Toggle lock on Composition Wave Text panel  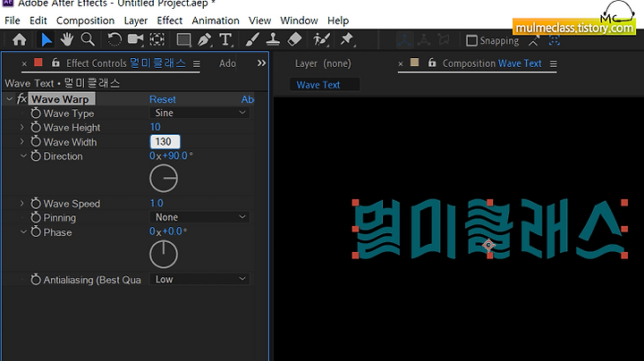pyautogui.click(x=432, y=63)
